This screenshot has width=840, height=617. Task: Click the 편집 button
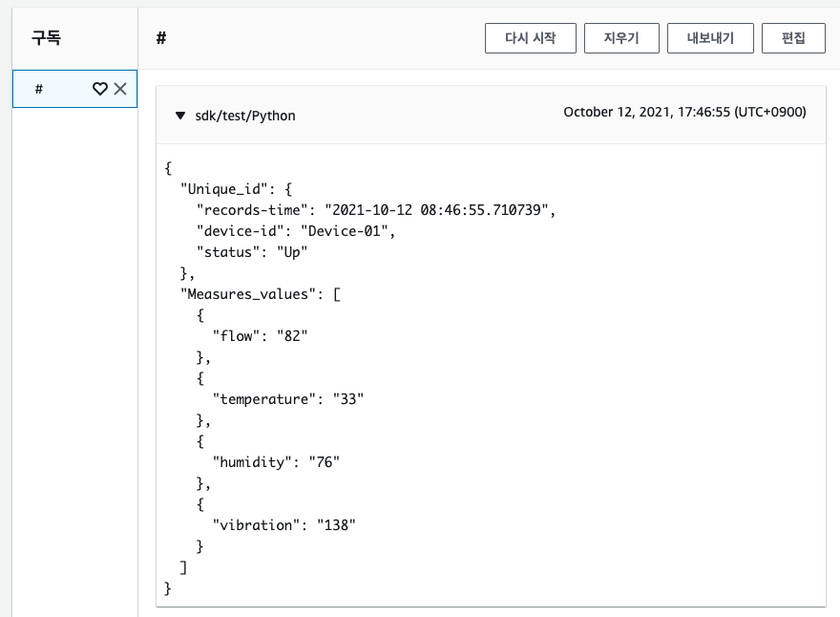coord(793,38)
